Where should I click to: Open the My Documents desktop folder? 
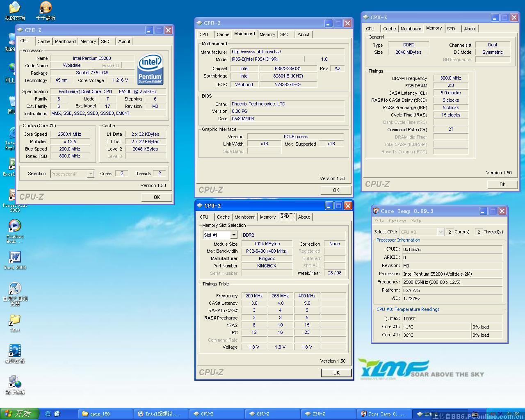(x=15, y=8)
